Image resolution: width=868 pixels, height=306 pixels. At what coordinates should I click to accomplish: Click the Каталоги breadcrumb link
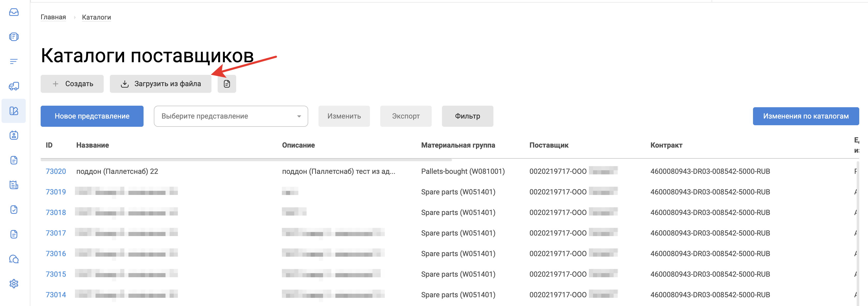96,17
